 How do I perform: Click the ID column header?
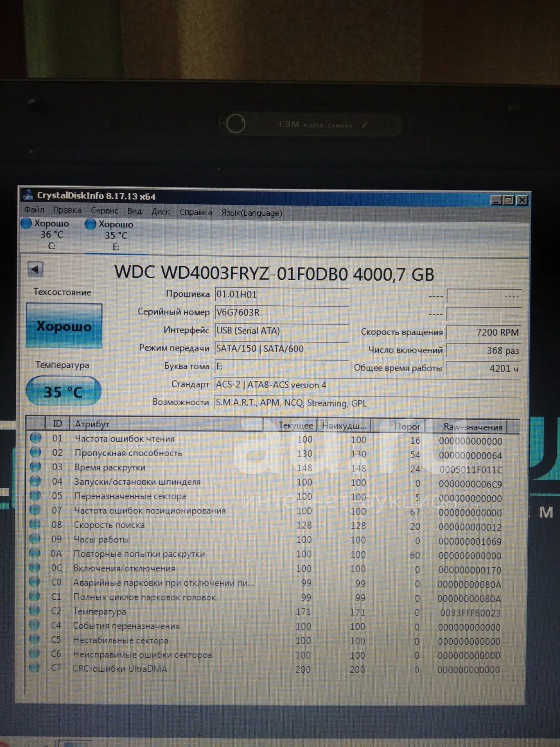point(57,423)
